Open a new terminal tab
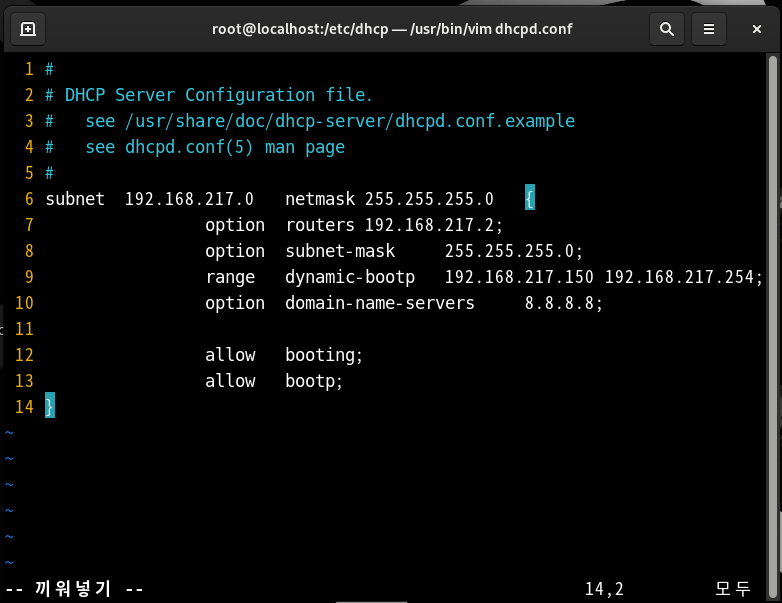This screenshot has width=782, height=603. (28, 29)
